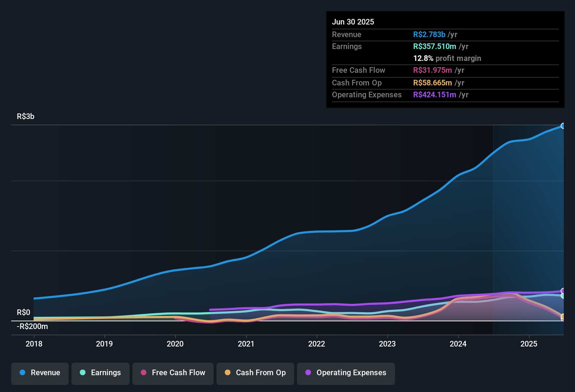The width and height of the screenshot is (575, 392).
Task: Click the R$2.783b Revenue value link
Action: [429, 34]
